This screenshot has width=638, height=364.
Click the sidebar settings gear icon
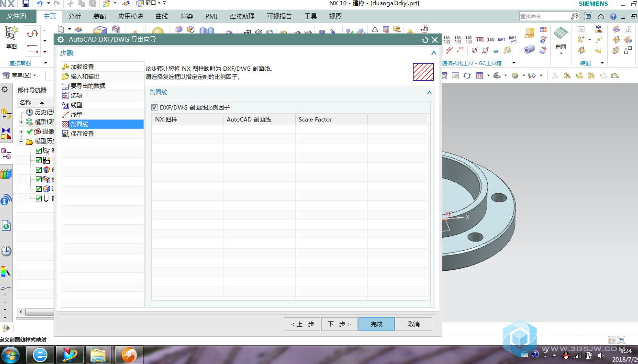coord(5,89)
